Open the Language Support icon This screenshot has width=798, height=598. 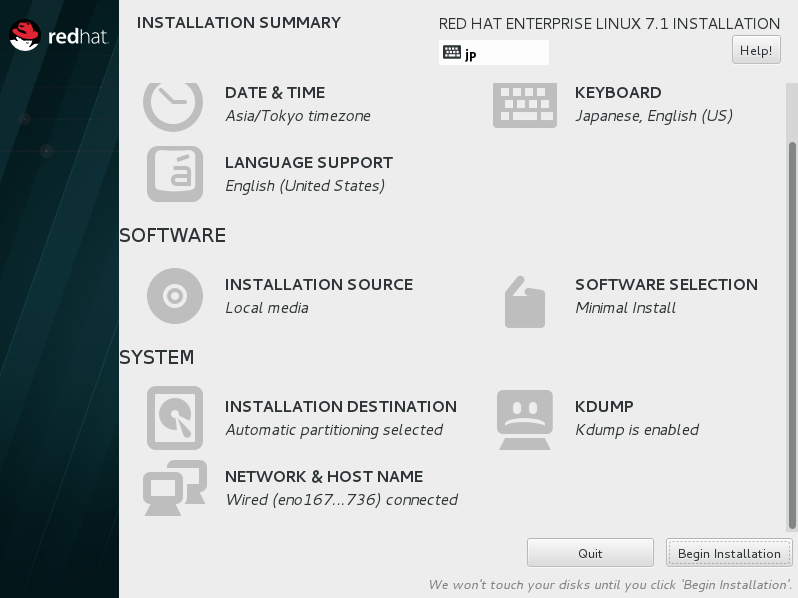pyautogui.click(x=175, y=174)
